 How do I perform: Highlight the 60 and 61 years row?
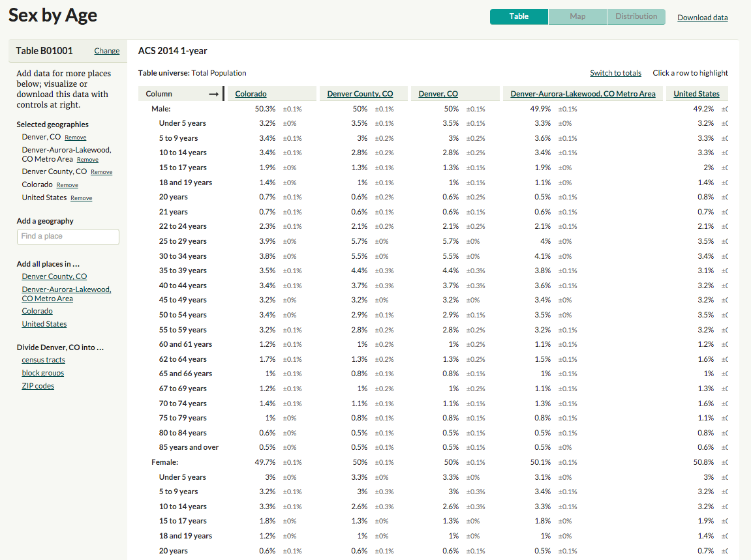433,345
